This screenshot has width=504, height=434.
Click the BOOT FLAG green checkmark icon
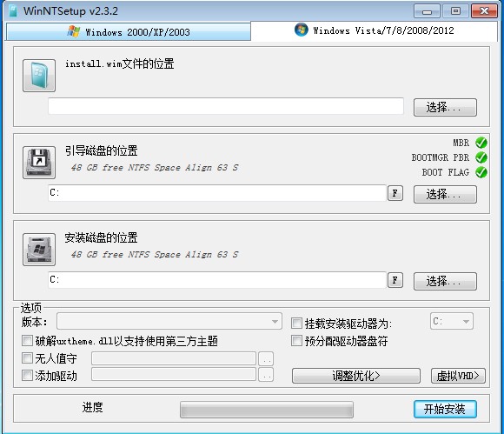point(481,172)
